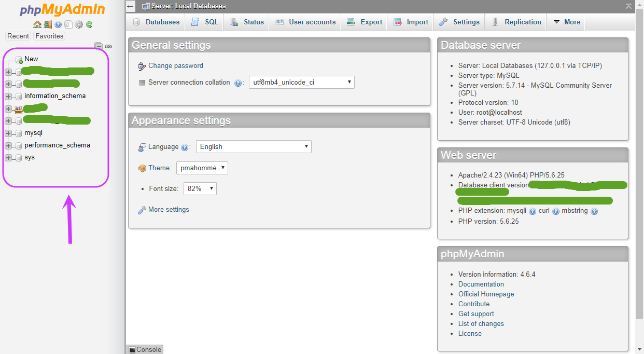This screenshot has height=354, width=644.
Task: Select mysql in the database tree
Action: 33,133
